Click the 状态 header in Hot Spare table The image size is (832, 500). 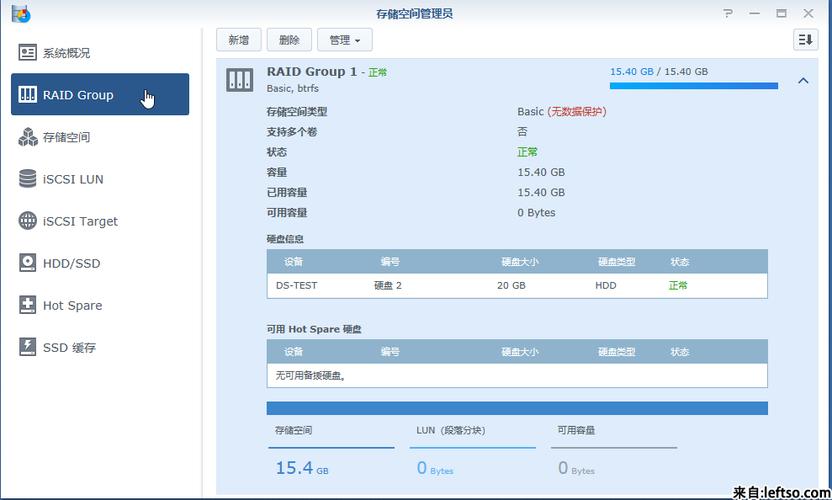pos(680,351)
